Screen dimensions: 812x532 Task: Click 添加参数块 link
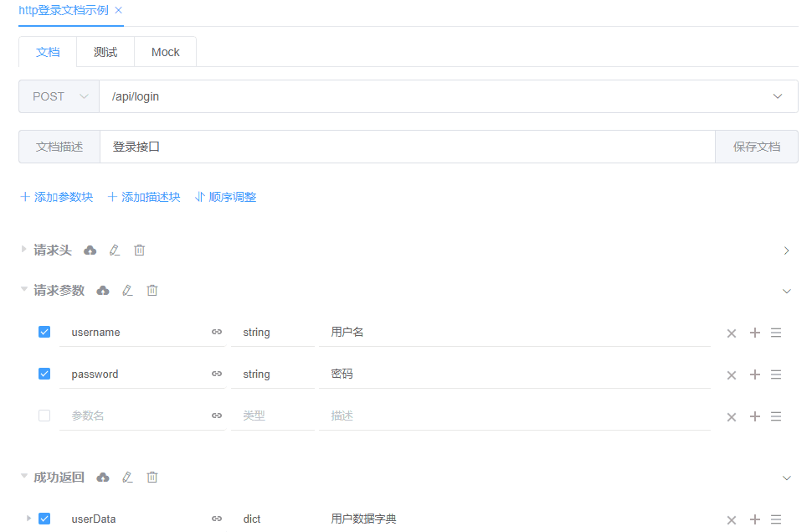click(x=56, y=197)
